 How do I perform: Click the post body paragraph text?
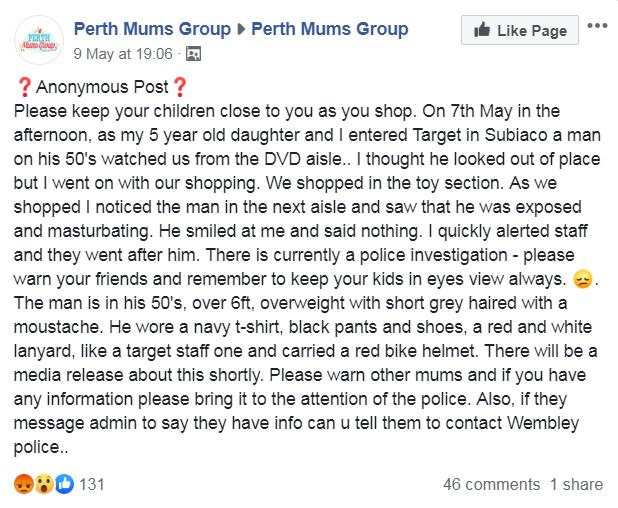307,279
